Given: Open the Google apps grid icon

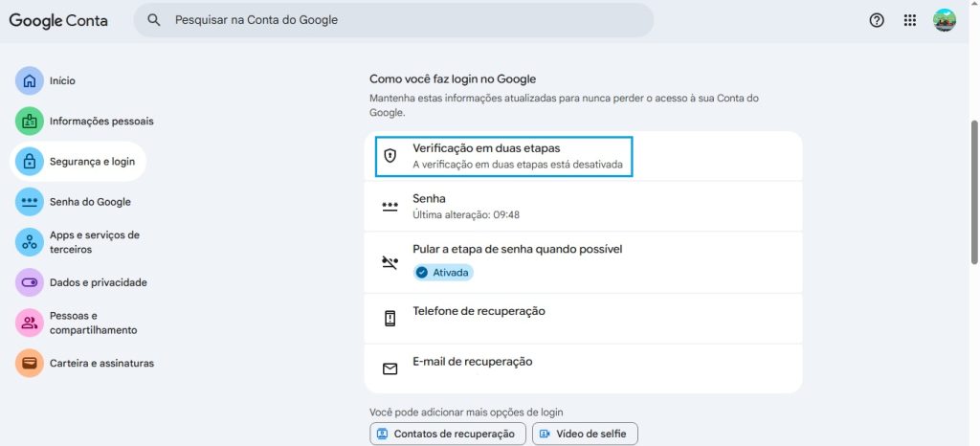Looking at the screenshot, I should (x=910, y=20).
